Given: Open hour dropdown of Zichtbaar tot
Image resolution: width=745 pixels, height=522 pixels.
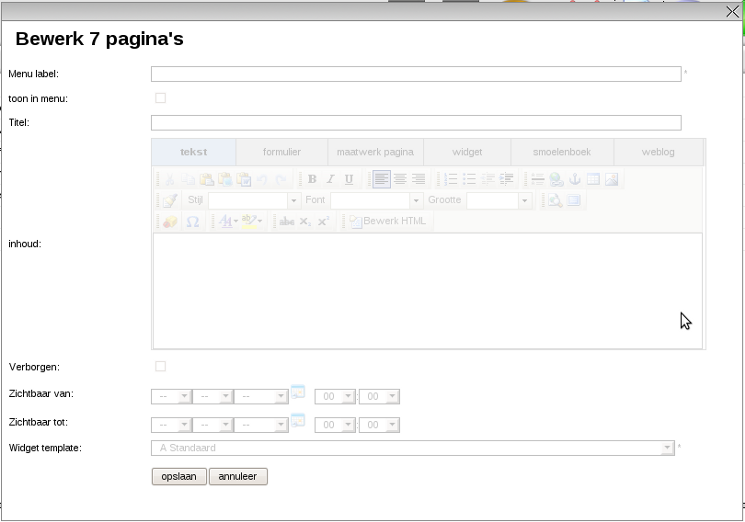Looking at the screenshot, I should pos(335,425).
